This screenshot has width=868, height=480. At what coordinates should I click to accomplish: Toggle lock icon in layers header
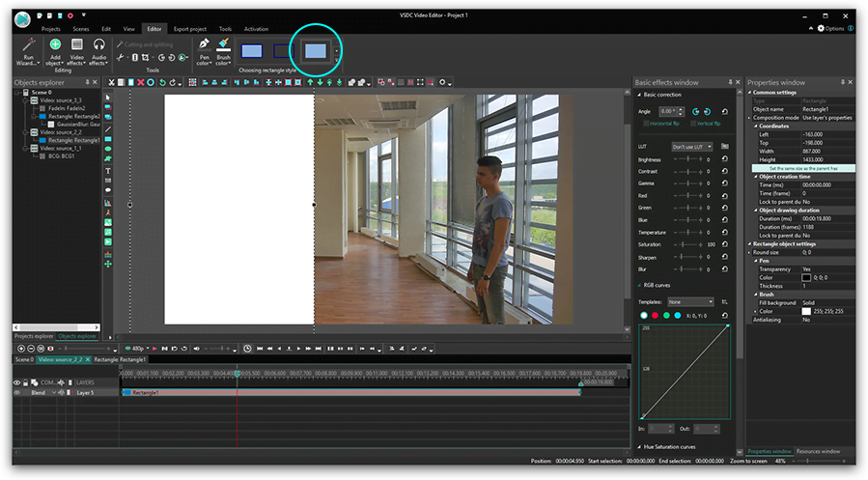25,382
